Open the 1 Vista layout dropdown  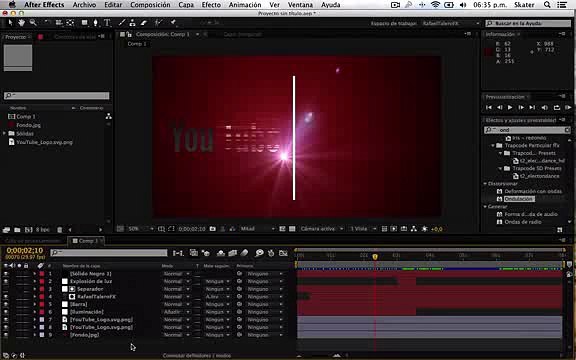tap(363, 229)
